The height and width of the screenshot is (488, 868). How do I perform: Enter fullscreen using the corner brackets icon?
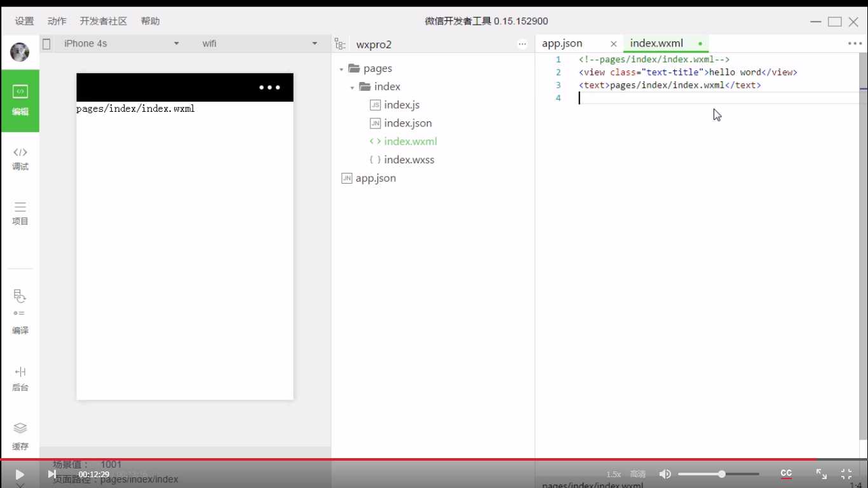[x=846, y=474]
